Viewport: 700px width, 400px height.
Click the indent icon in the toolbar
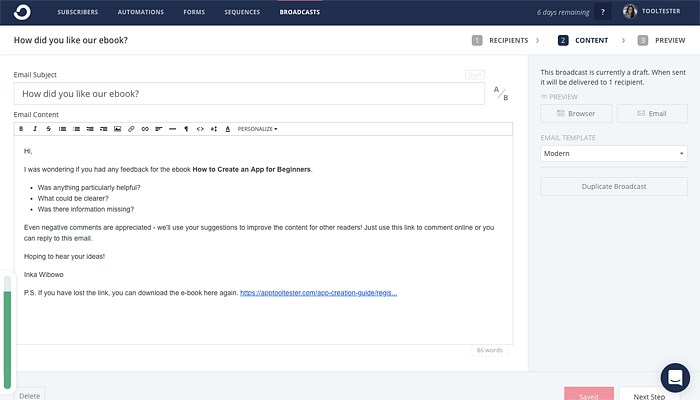point(104,129)
